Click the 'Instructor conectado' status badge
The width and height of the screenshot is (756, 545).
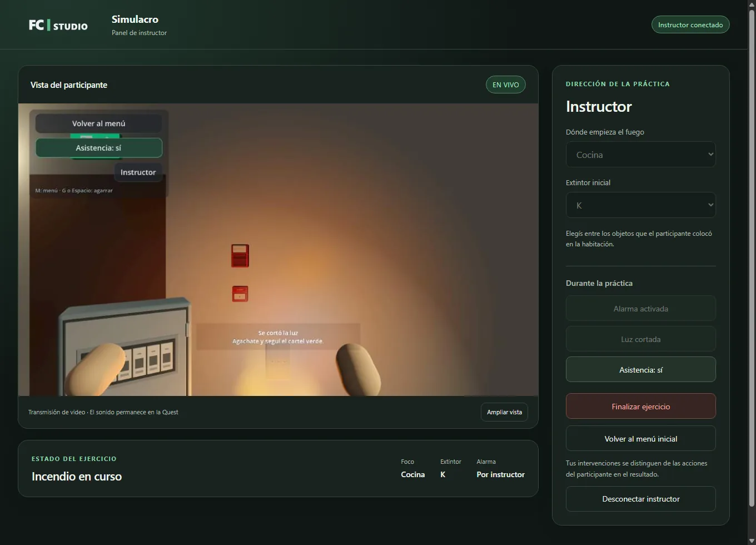[690, 25]
